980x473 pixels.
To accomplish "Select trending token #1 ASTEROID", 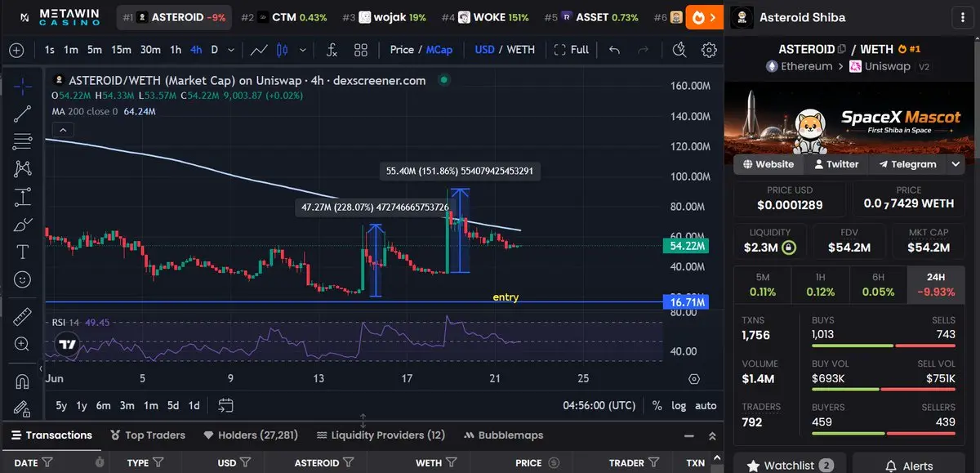I will pos(174,17).
